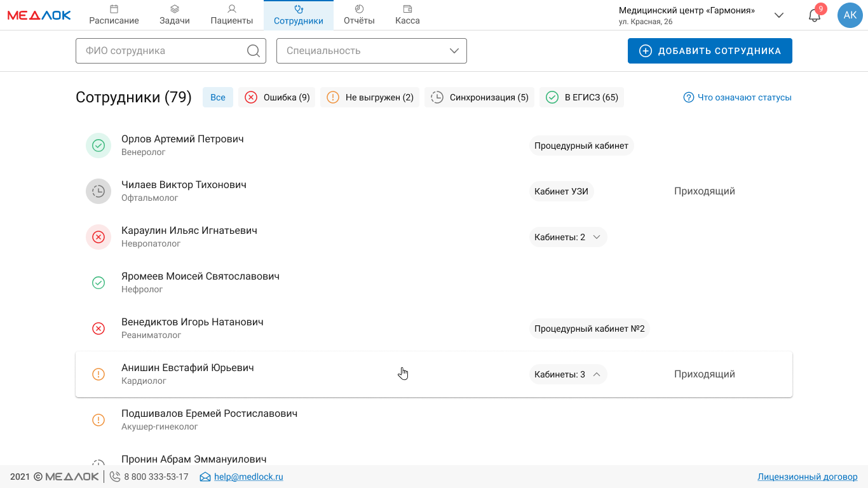Filter employees by Все
Screen dimensions: 868x488
tap(218, 97)
